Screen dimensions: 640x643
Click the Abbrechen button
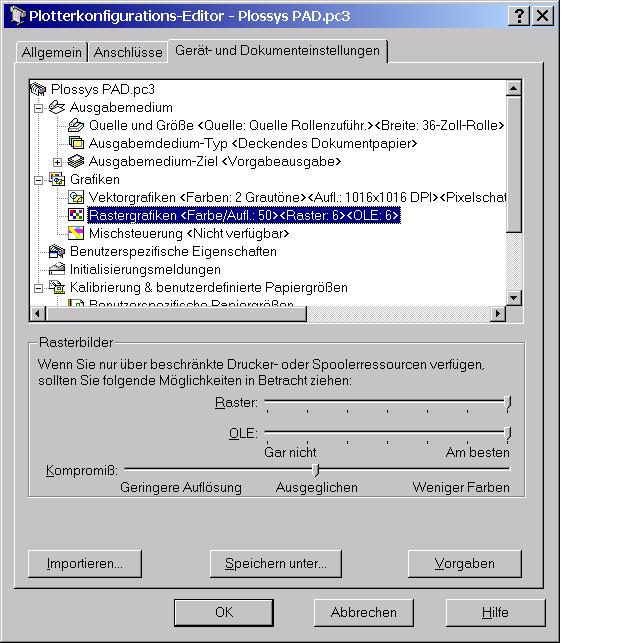pyautogui.click(x=364, y=613)
